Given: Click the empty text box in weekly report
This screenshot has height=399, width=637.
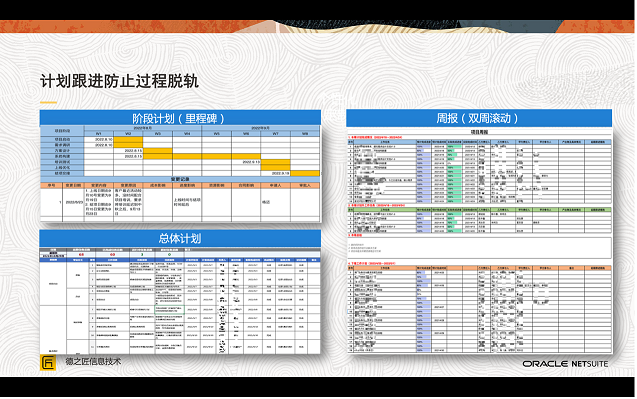Looking at the screenshot, I should tap(480, 248).
